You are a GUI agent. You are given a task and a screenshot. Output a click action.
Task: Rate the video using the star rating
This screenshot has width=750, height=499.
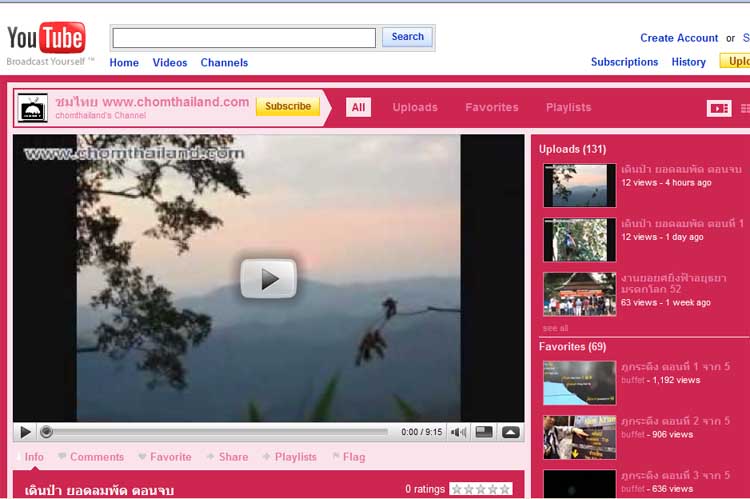[480, 489]
